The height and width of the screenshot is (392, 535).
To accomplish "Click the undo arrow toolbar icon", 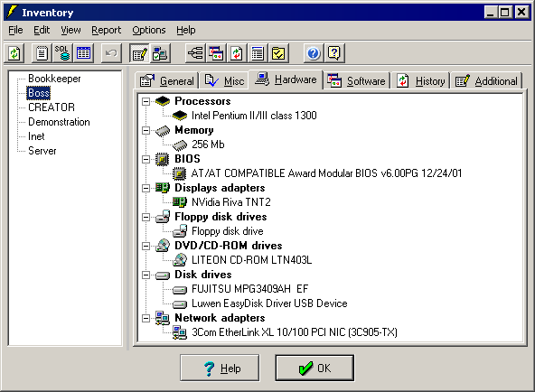I will tap(111, 53).
